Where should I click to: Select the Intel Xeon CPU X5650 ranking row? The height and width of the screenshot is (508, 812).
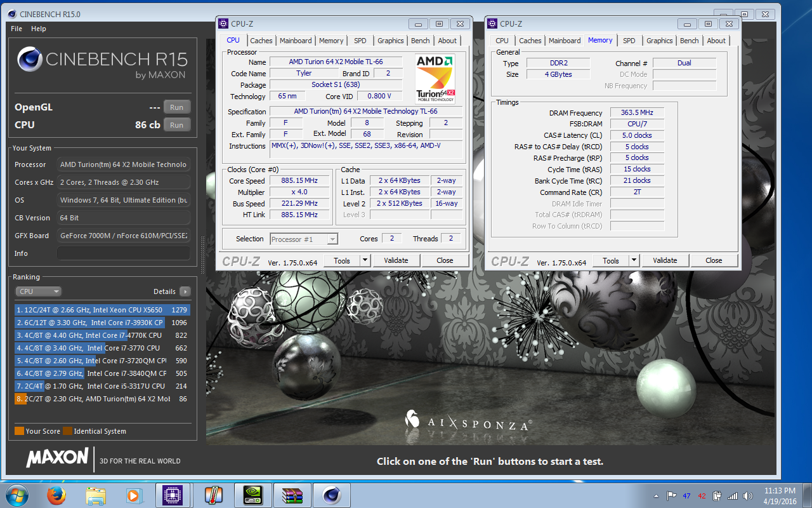coord(102,310)
